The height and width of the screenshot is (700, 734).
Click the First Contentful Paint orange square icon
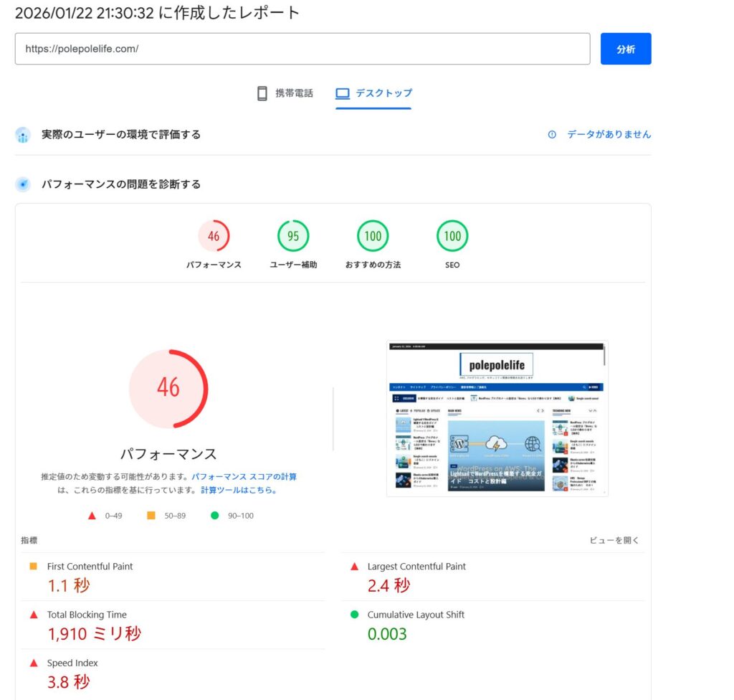click(33, 566)
